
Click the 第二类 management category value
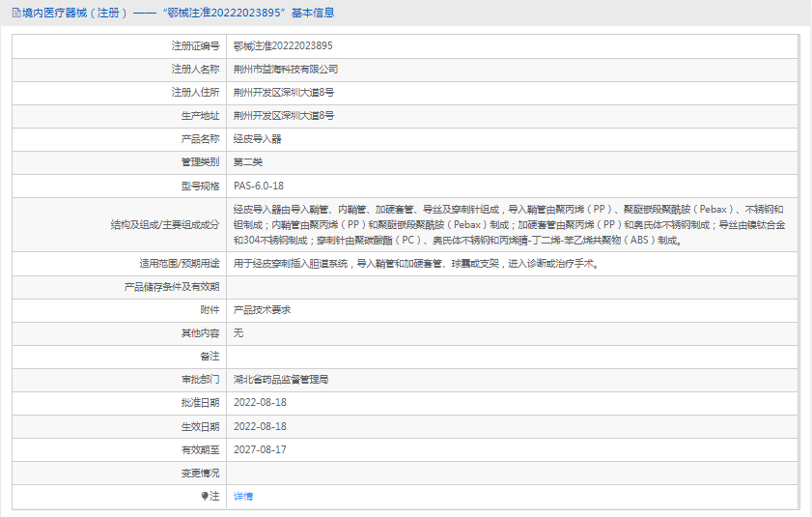pos(247,161)
